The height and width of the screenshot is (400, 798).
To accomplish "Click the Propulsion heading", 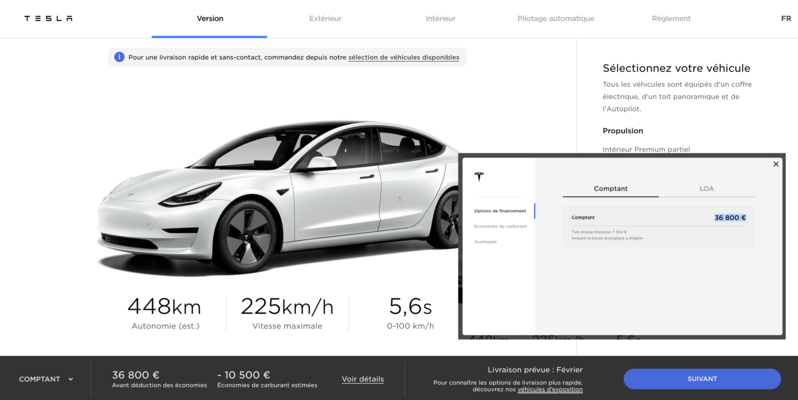I will click(x=622, y=131).
